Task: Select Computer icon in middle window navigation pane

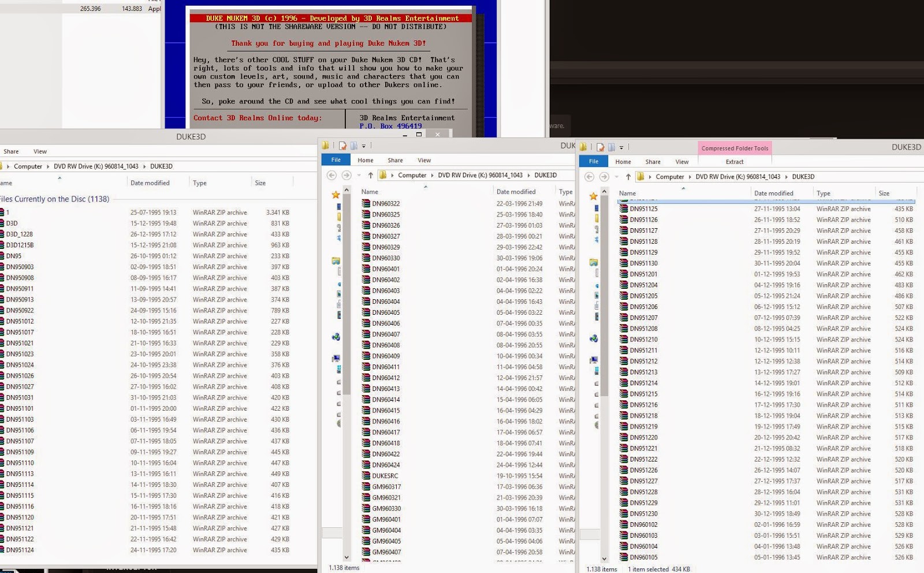Action: [x=336, y=359]
